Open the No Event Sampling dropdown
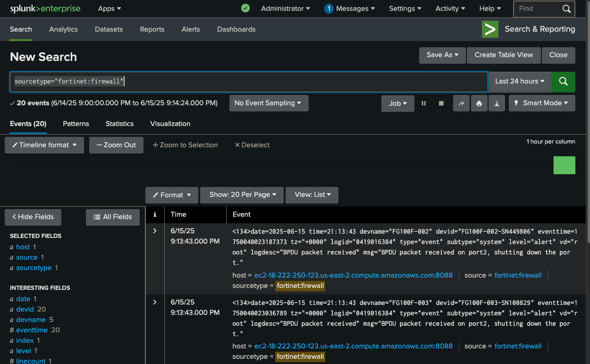The image size is (590, 364). tap(269, 103)
